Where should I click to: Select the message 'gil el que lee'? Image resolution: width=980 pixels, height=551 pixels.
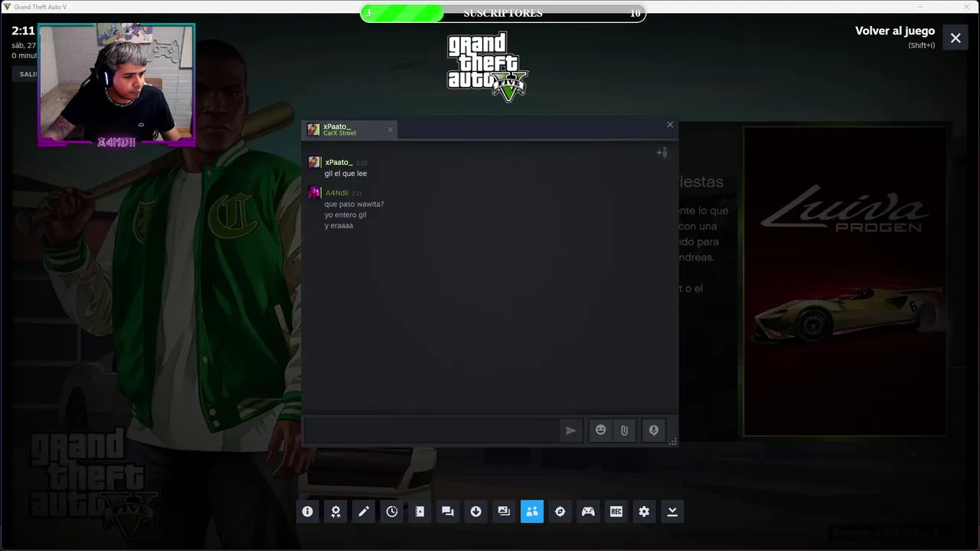pos(345,174)
